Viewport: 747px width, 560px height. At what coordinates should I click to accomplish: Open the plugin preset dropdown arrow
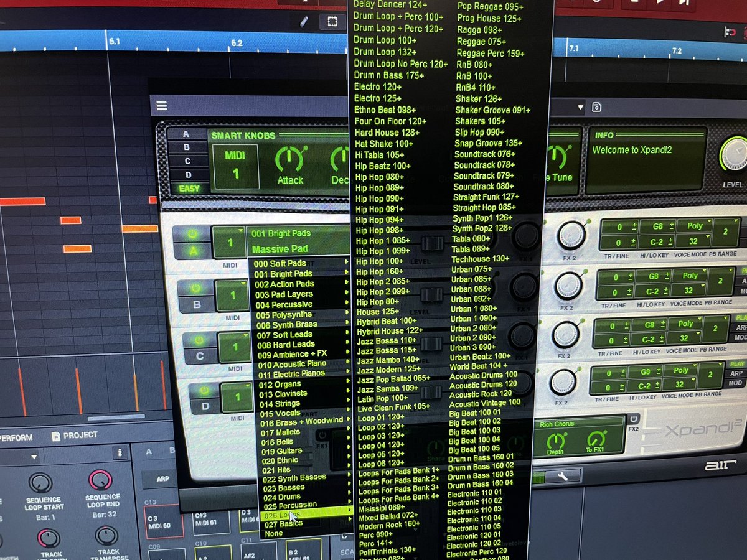coord(580,107)
